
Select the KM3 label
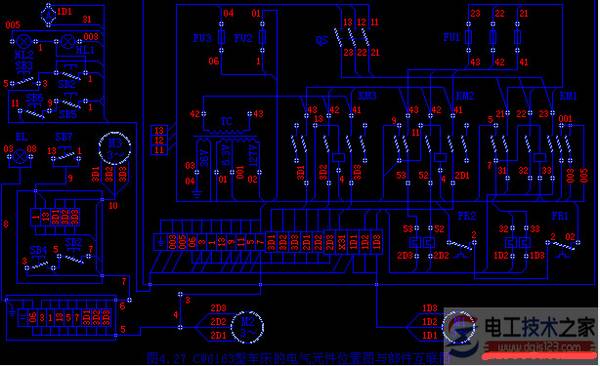point(367,95)
